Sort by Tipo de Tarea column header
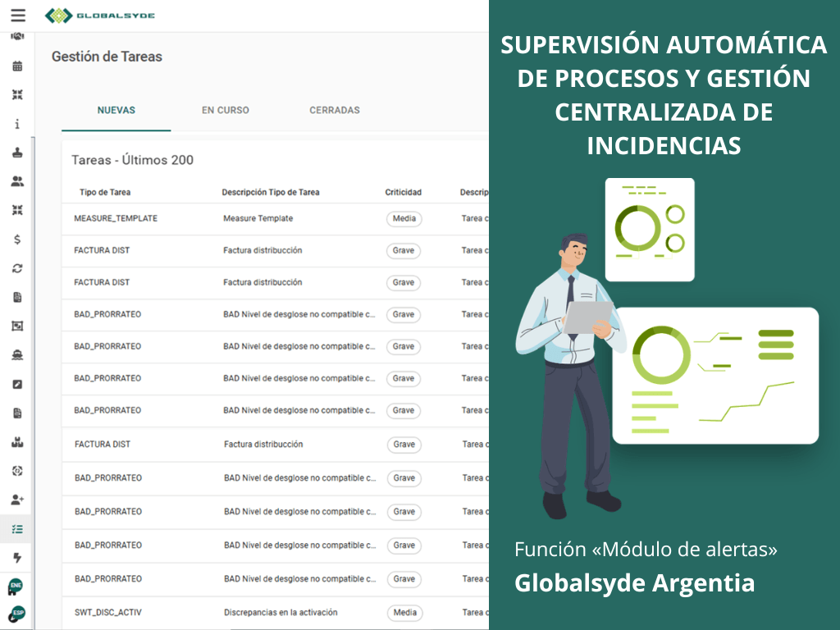 (105, 192)
